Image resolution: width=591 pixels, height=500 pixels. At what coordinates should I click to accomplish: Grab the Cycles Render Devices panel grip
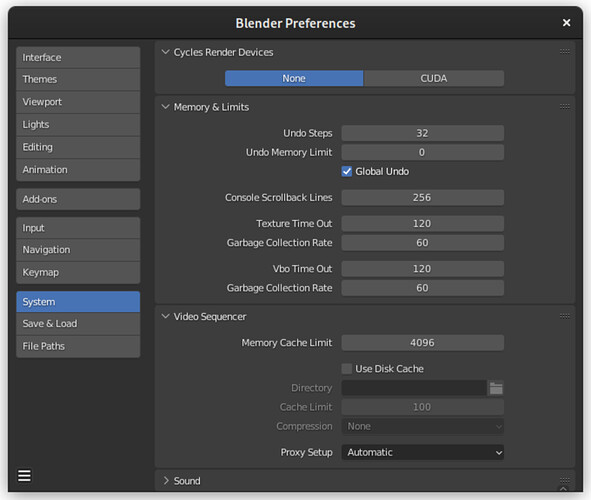564,52
